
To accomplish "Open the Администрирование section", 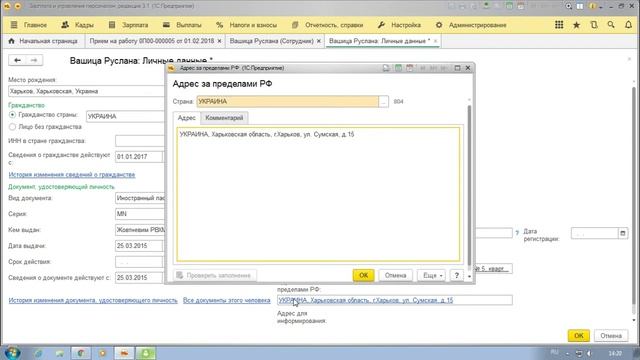I will [471, 25].
